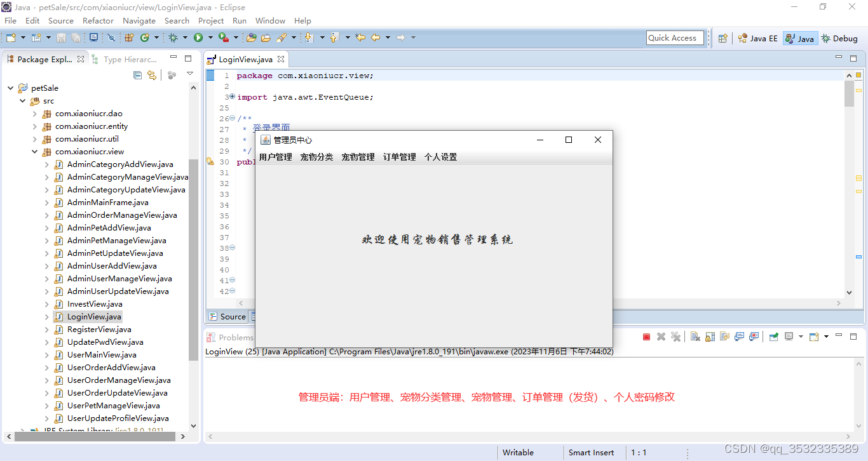The image size is (868, 461).
Task: Open 宠物管理 menu in 管理员中心 window
Action: click(x=356, y=157)
